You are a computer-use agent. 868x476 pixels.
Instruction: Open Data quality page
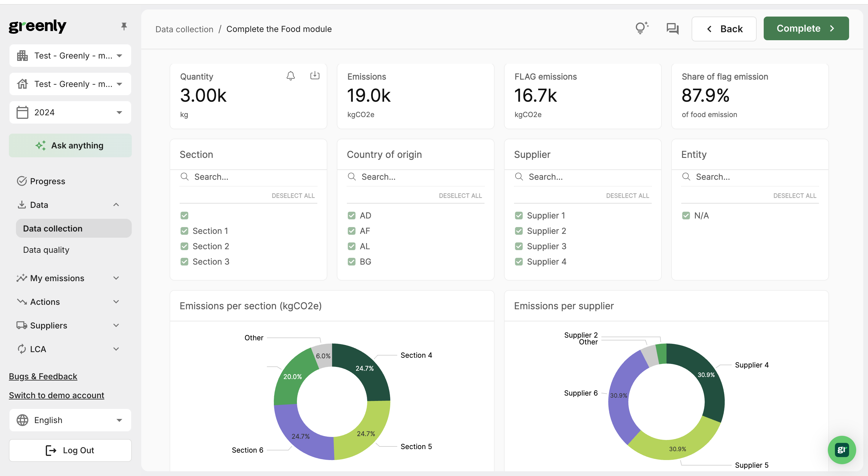pyautogui.click(x=46, y=250)
